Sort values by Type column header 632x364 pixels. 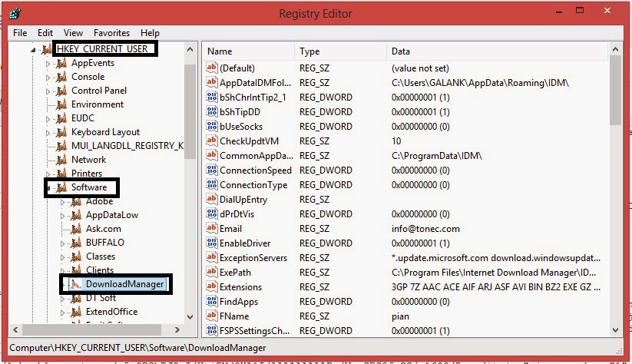click(341, 51)
